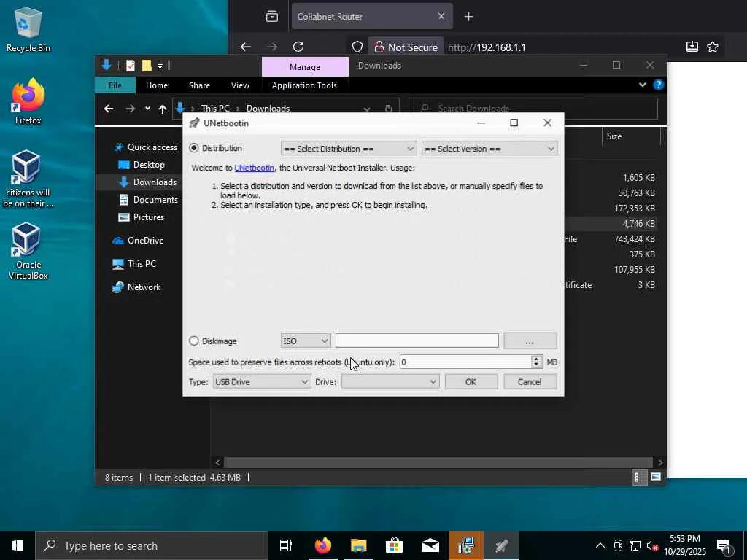Click the horizontal scrollbar in File Explorer
This screenshot has width=747, height=560.
438,462
